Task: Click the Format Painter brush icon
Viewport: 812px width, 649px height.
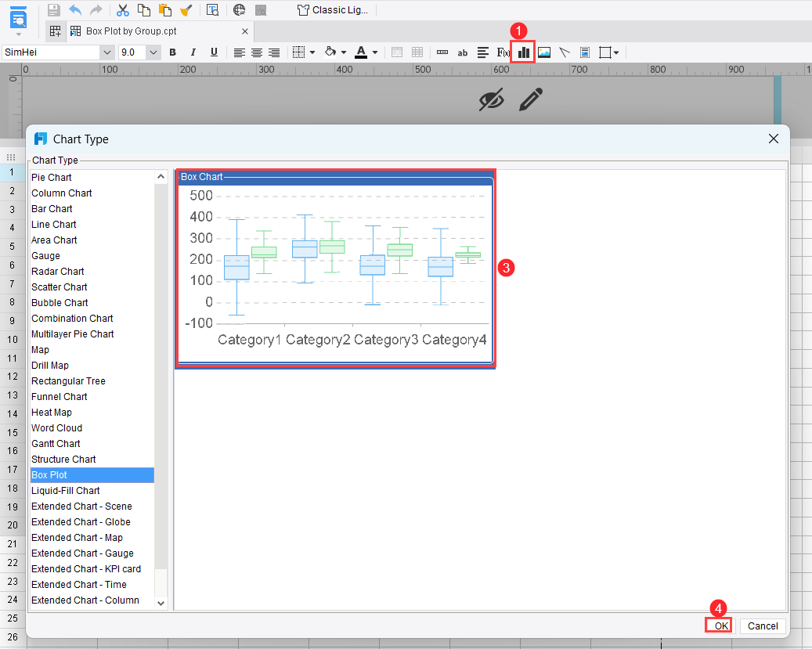Action: pyautogui.click(x=186, y=10)
